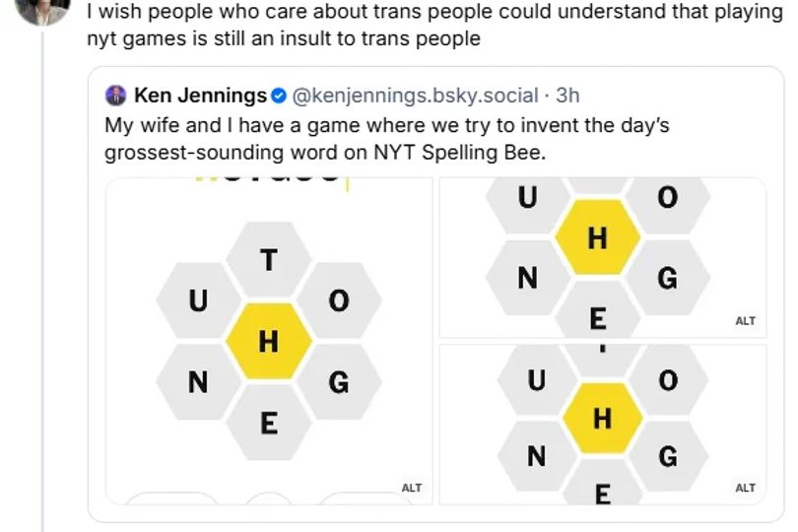
Task: Open the @kenjennings.bsky.social handle link
Action: (x=415, y=96)
